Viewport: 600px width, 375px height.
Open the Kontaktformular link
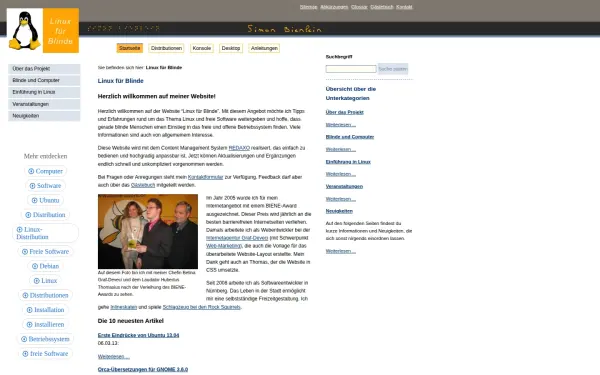[x=205, y=177]
